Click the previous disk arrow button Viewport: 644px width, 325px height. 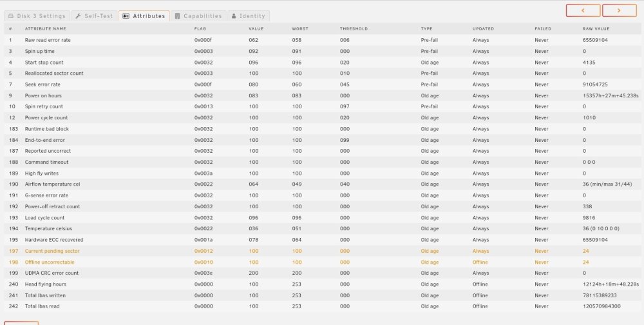coord(583,10)
